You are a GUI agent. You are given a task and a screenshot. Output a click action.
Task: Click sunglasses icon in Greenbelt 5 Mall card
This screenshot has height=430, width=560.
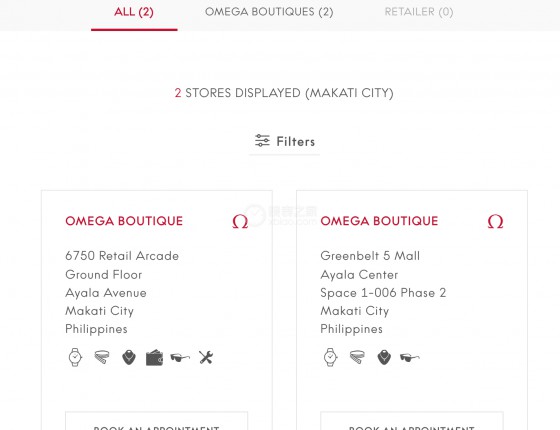410,358
